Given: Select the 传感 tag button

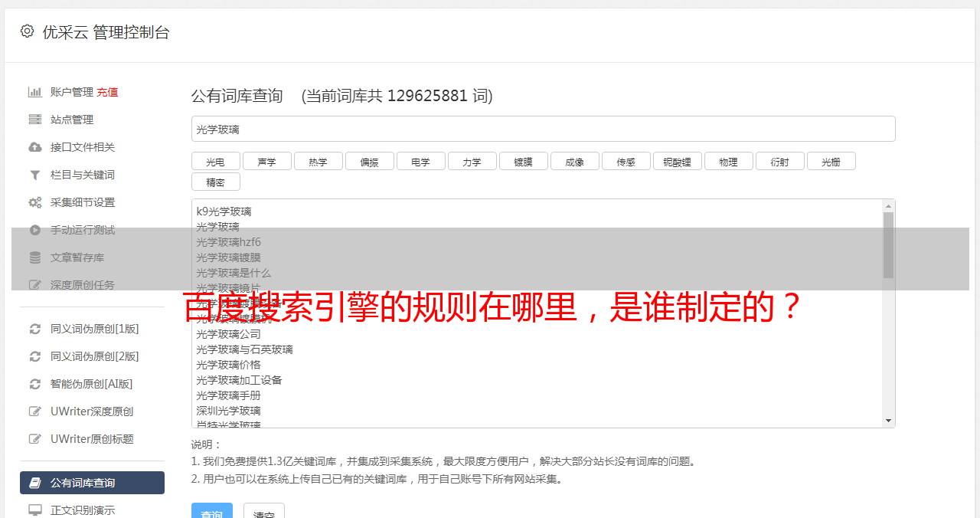Looking at the screenshot, I should (626, 161).
